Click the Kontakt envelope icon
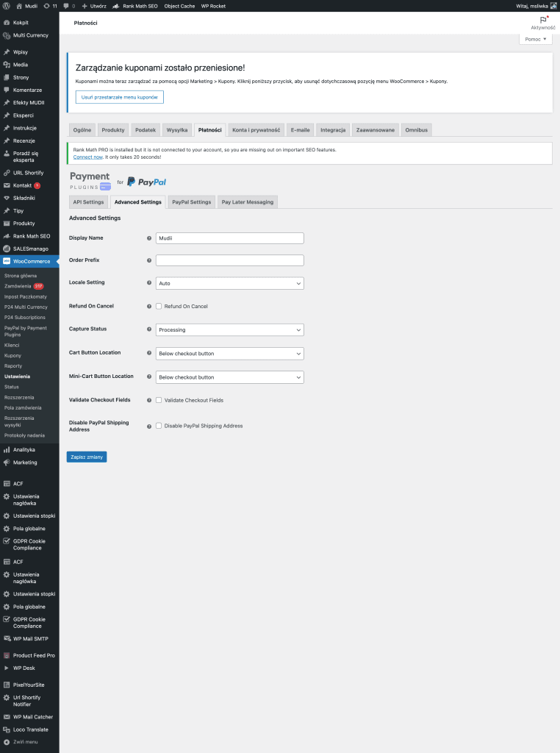The width and height of the screenshot is (560, 753). 7,185
